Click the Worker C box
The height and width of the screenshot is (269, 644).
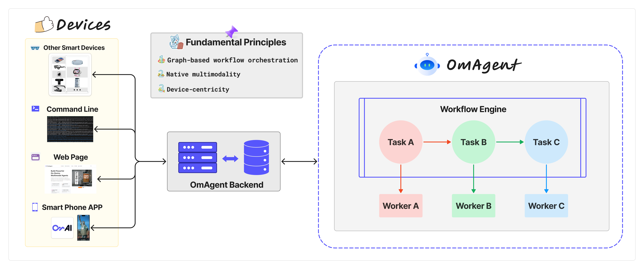tap(546, 206)
